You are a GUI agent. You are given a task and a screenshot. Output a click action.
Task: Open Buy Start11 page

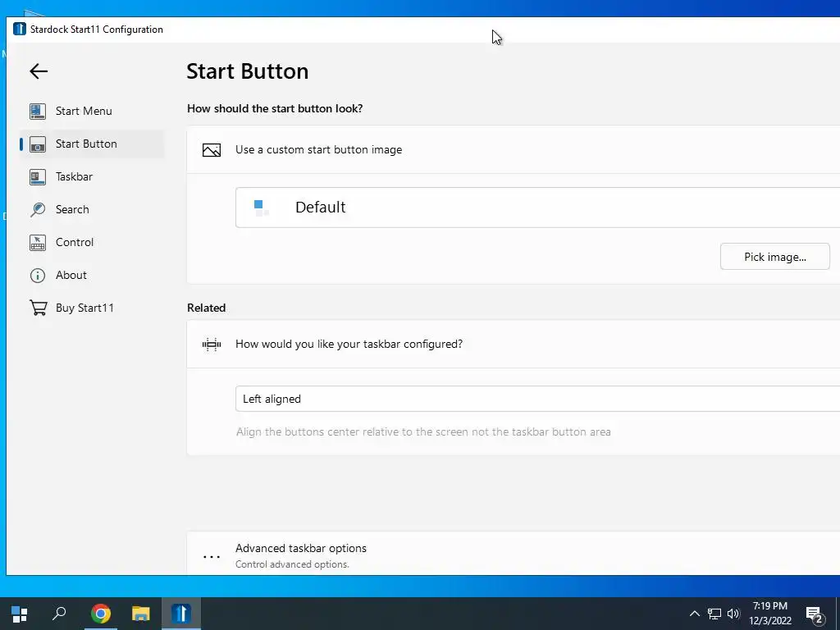(92, 308)
